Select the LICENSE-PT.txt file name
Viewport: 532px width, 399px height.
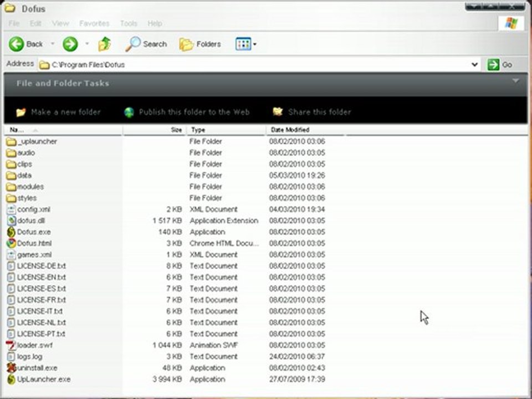pyautogui.click(x=41, y=334)
